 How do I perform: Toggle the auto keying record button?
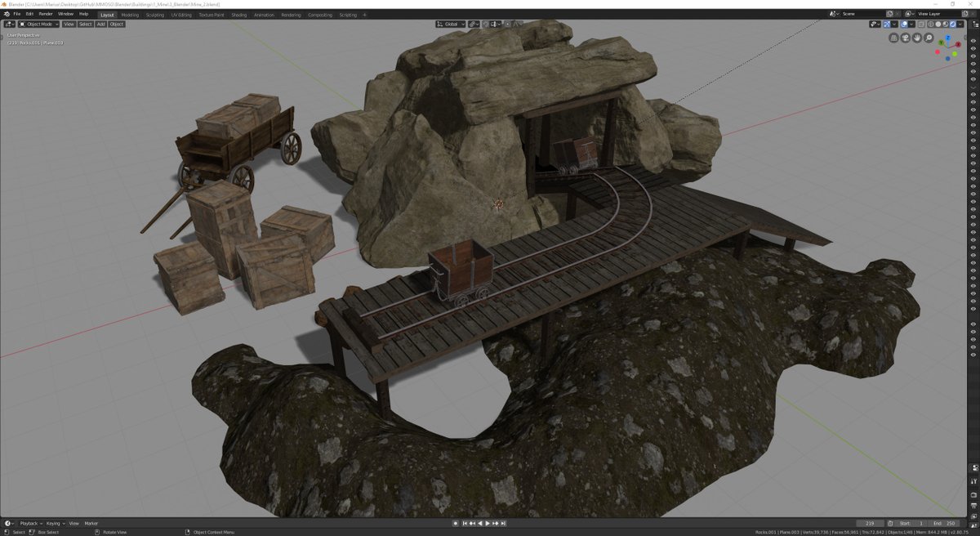tap(456, 523)
